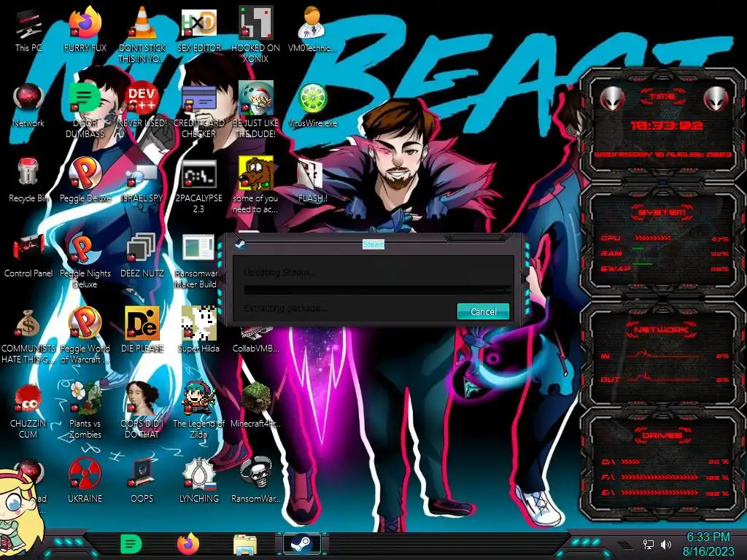The width and height of the screenshot is (747, 560).
Task: Click the Steam dialog title text
Action: coord(373,244)
